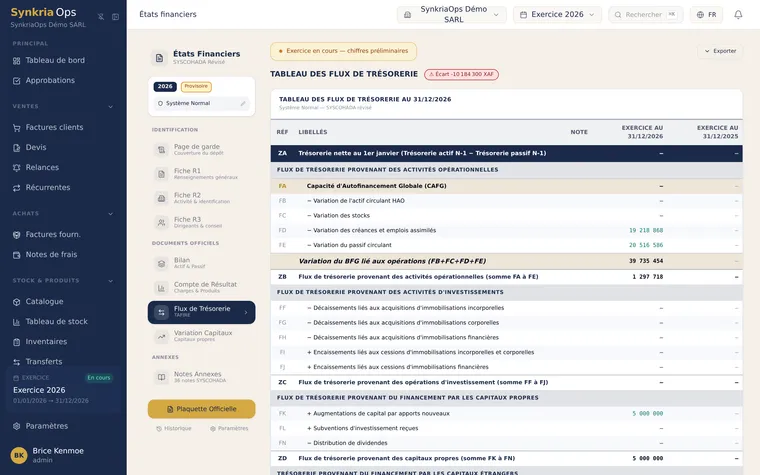Click the chevron on Flux de Trésorerie item

pos(246,313)
